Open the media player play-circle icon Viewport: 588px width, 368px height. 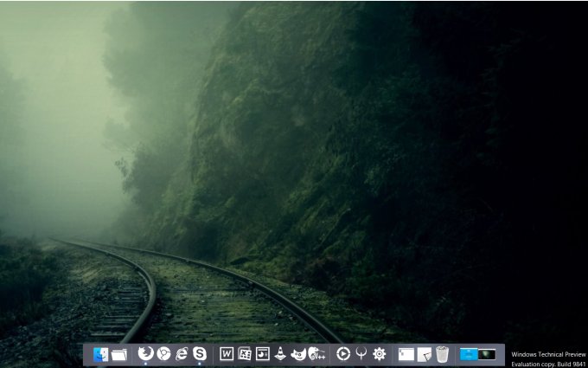343,354
